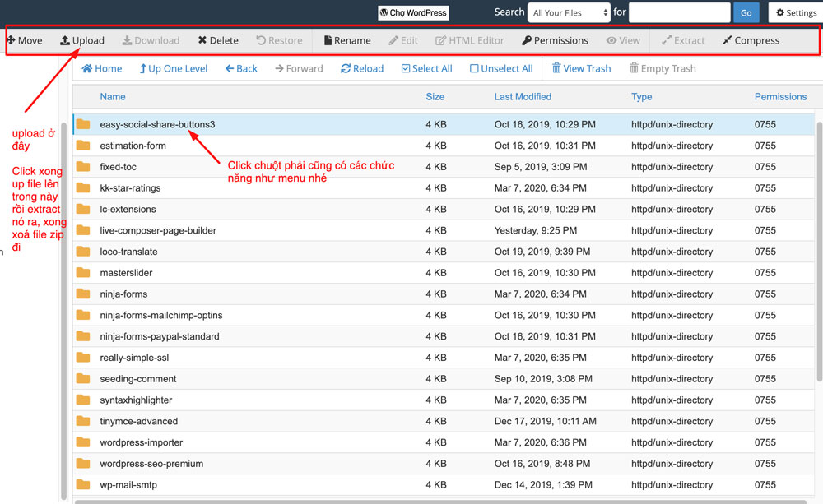Navigate Up One Level
Viewport: 823px width, 504px height.
click(x=173, y=69)
